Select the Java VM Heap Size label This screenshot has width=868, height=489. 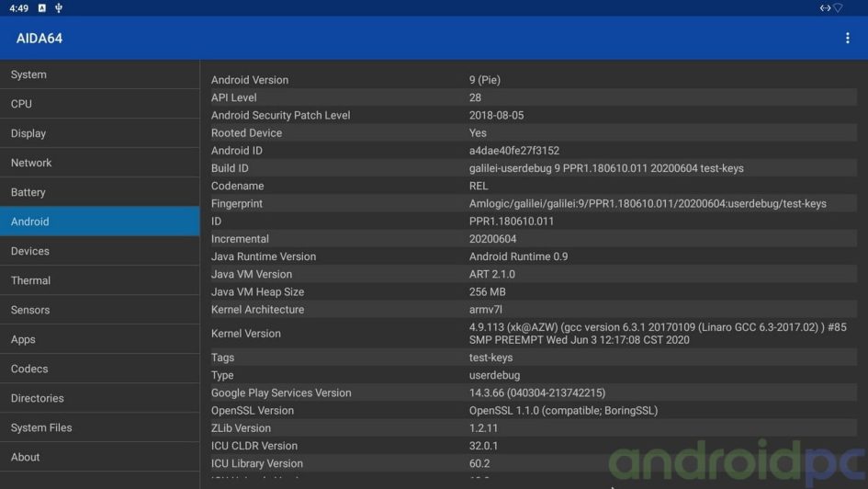257,292
